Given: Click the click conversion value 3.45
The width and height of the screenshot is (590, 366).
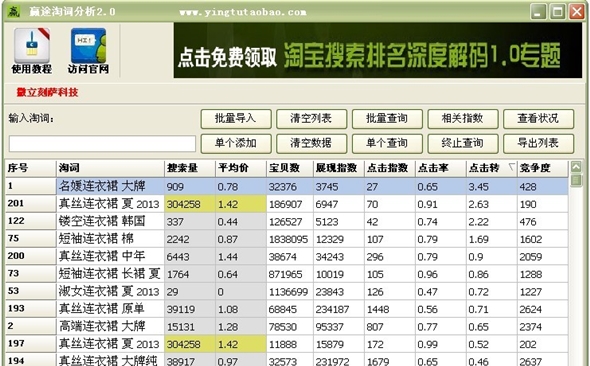Looking at the screenshot, I should 479,187.
